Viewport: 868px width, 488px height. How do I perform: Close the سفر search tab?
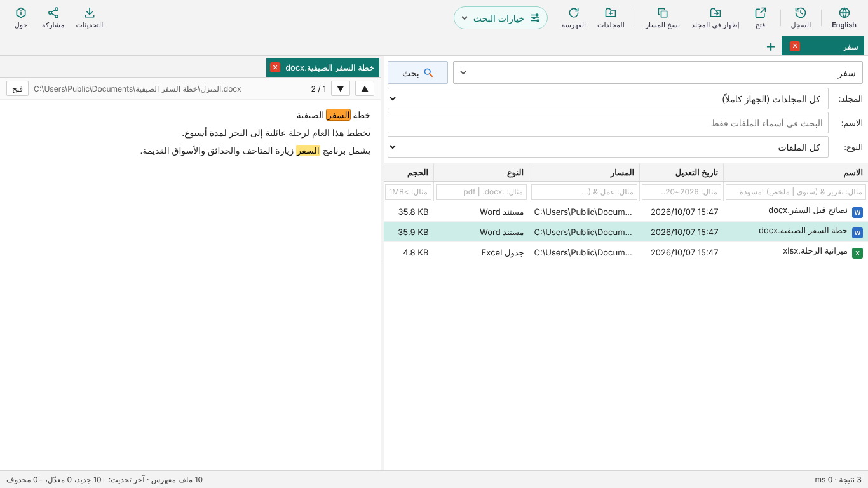point(795,46)
